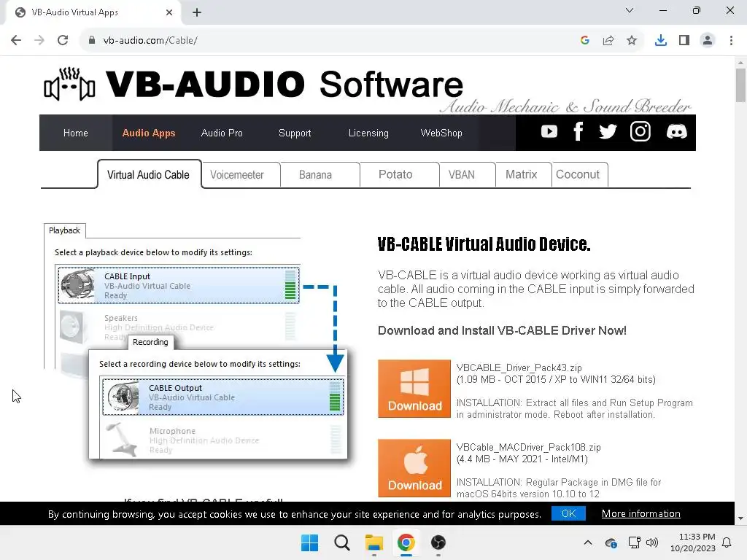This screenshot has height=560, width=747.
Task: Open OBS Studio from the taskbar
Action: 438,542
